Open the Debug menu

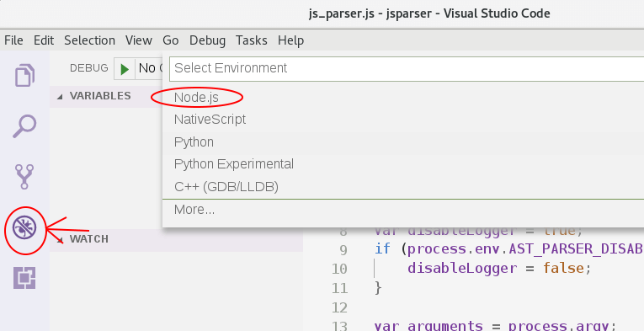(x=207, y=40)
